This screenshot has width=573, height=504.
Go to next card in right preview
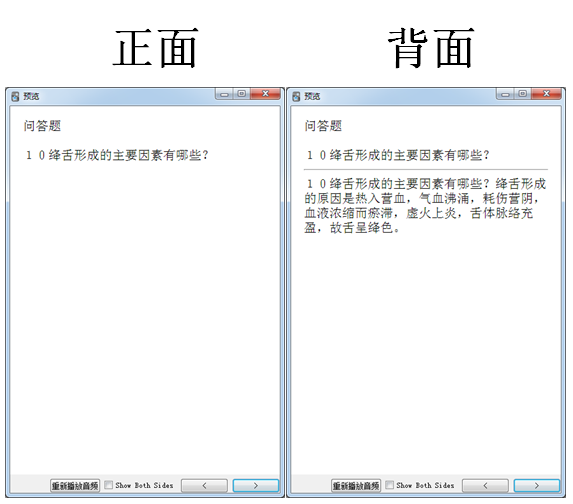(x=537, y=486)
